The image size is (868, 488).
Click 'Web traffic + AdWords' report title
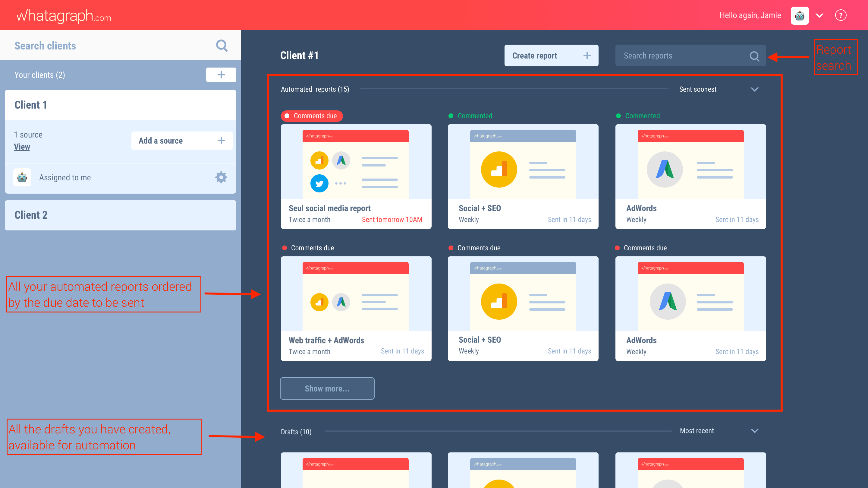[326, 340]
